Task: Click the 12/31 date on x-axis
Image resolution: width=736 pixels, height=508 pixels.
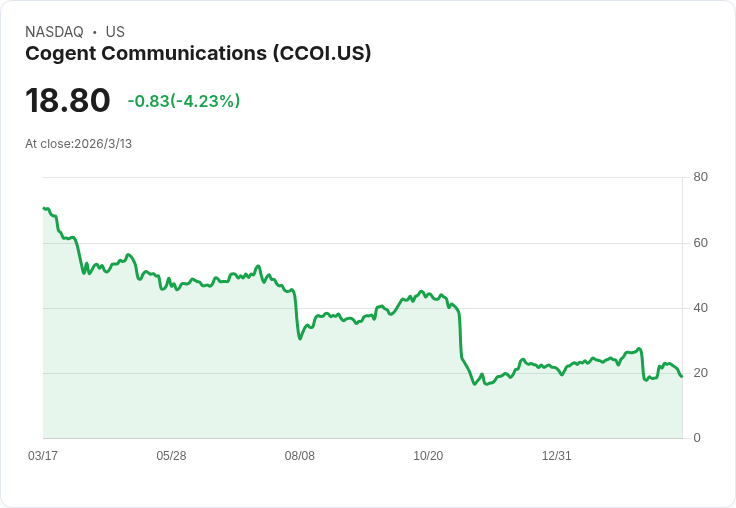Action: (556, 456)
